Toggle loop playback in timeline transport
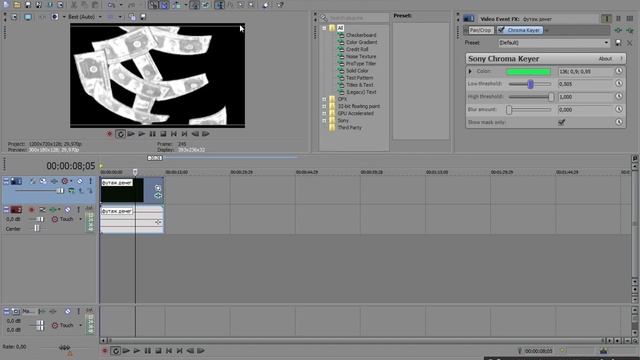The width and height of the screenshot is (640, 360). coord(116,351)
